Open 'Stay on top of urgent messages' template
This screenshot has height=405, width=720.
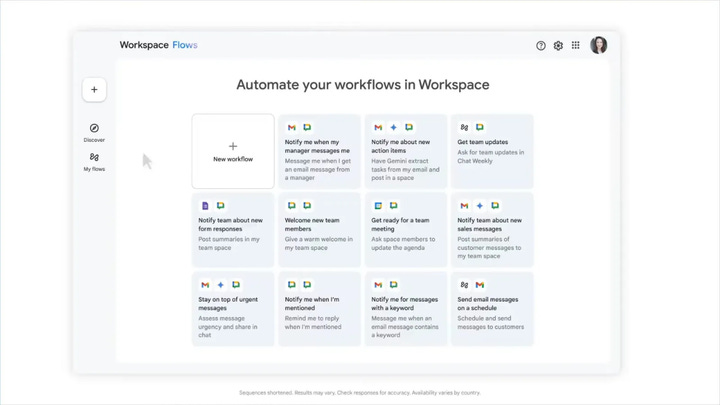(233, 309)
